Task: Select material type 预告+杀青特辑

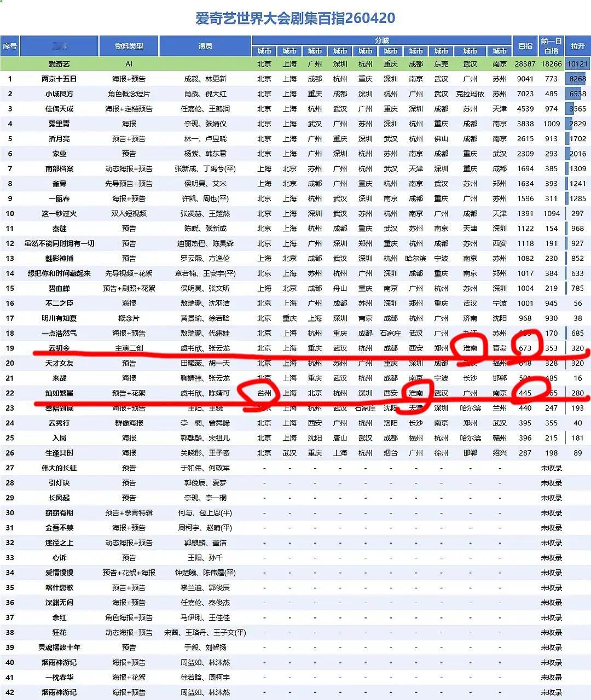Action: pos(129,512)
